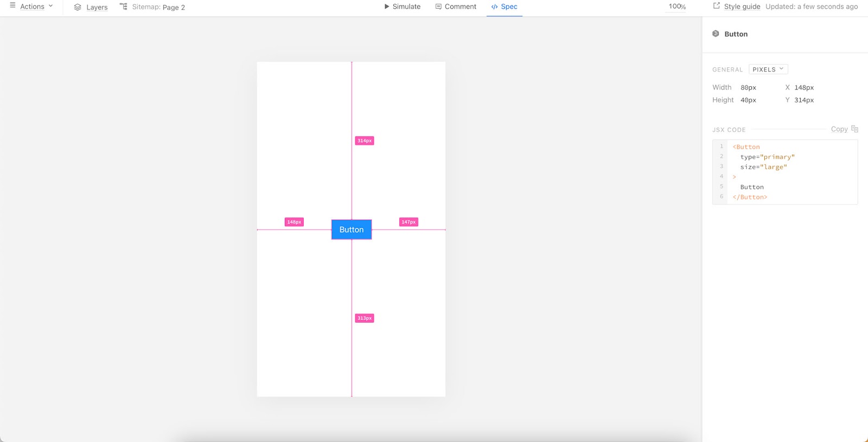868x442 pixels.
Task: Select the Spec tab
Action: (505, 7)
